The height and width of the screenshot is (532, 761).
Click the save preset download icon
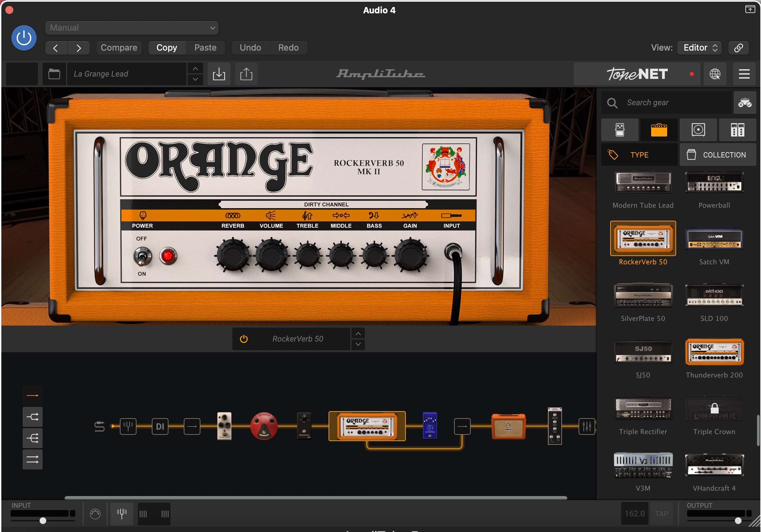(219, 74)
